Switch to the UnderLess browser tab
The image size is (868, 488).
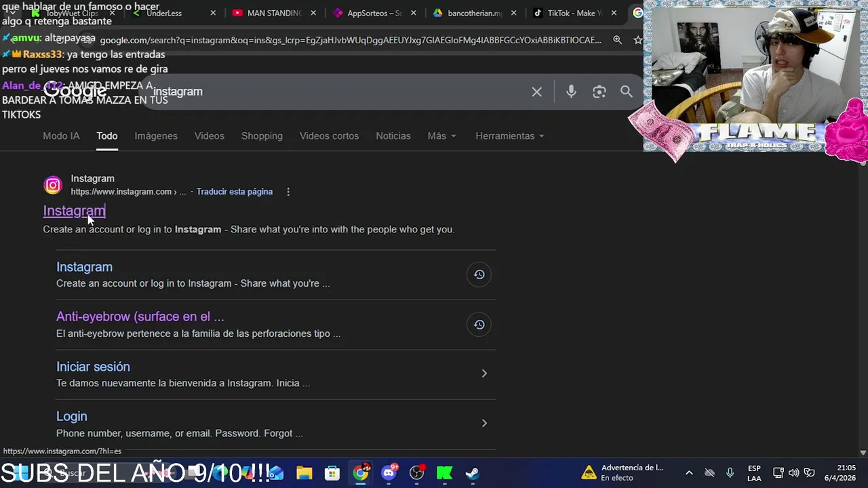[173, 13]
